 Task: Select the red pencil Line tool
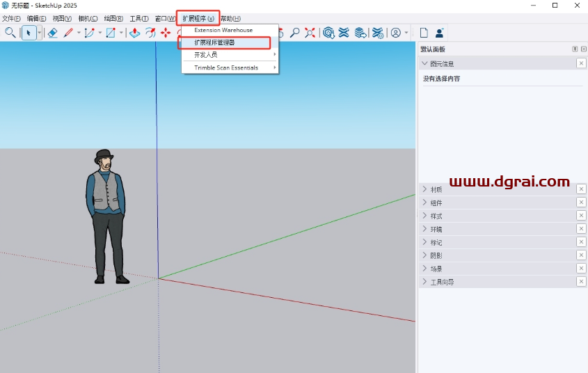coord(68,33)
